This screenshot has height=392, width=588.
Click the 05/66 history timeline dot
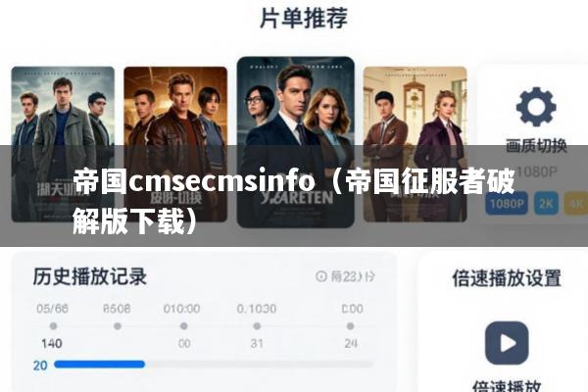[x=53, y=326]
